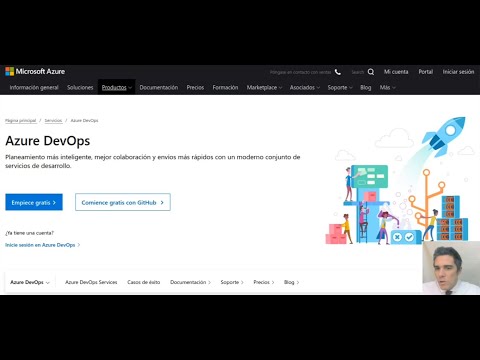Expand the Más dropdown
The image size is (480, 360).
(x=388, y=87)
